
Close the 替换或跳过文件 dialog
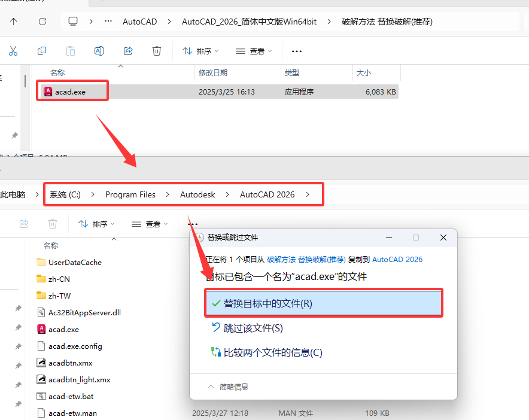(x=443, y=238)
